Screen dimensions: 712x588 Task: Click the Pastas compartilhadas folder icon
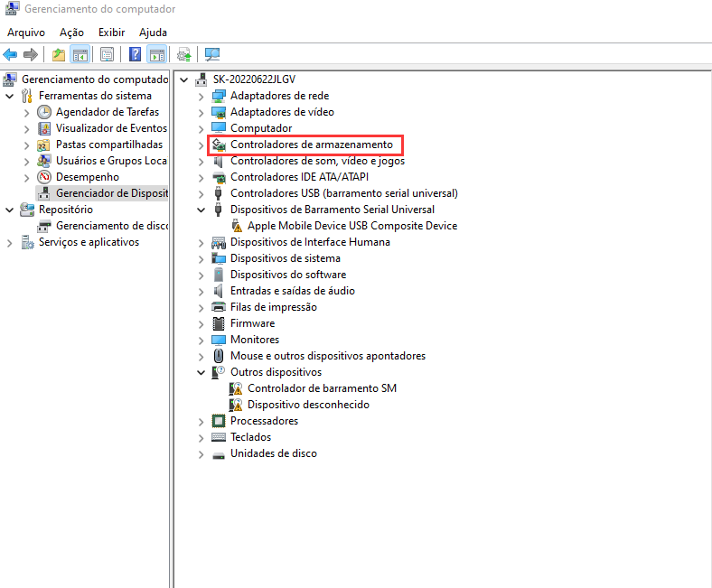click(43, 145)
